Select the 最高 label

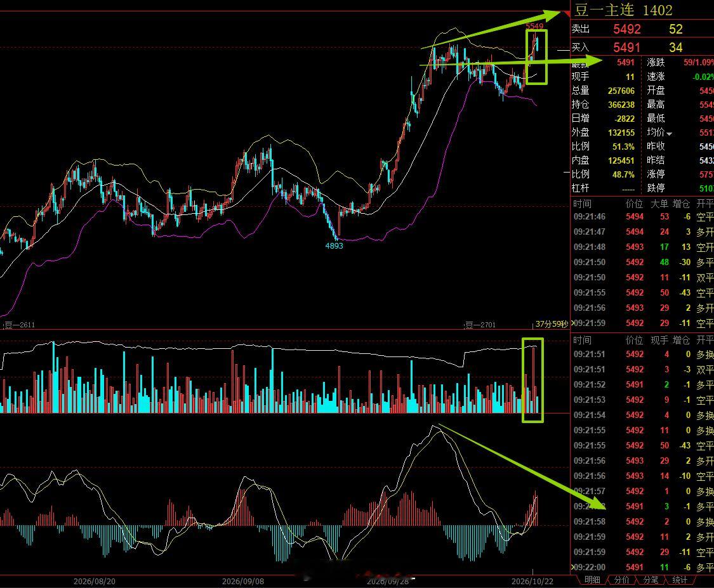(x=656, y=104)
